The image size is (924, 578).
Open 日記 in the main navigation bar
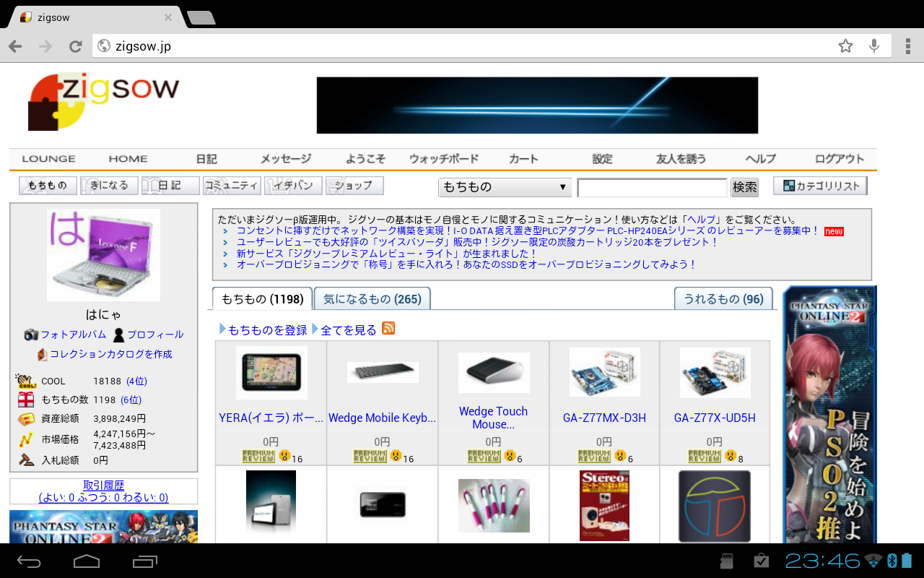206,159
